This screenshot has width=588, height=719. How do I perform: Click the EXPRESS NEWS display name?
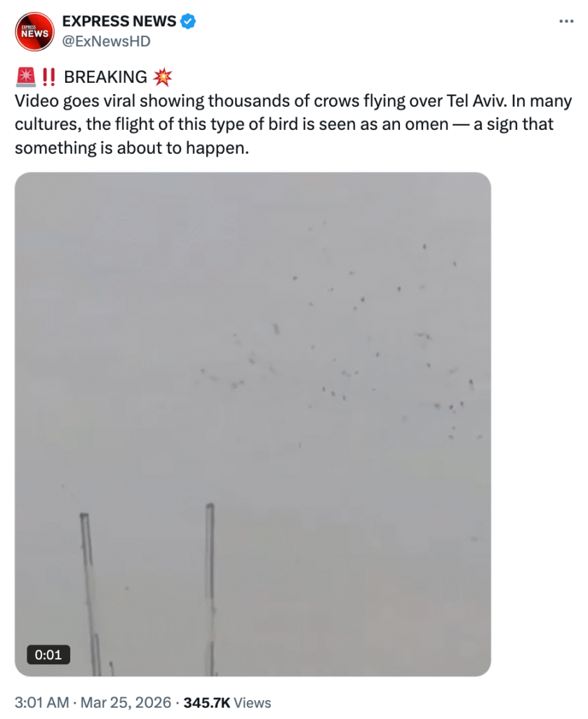click(x=119, y=21)
